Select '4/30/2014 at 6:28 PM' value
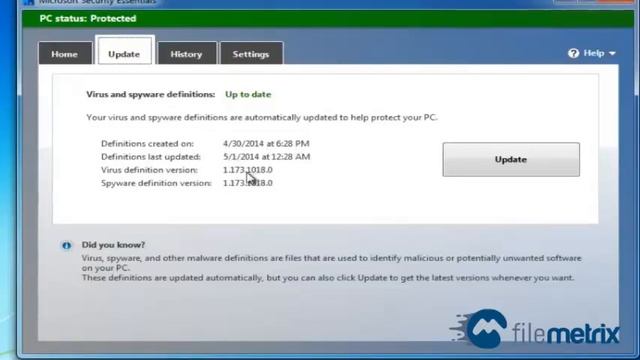This screenshot has height=360, width=640. [266, 144]
